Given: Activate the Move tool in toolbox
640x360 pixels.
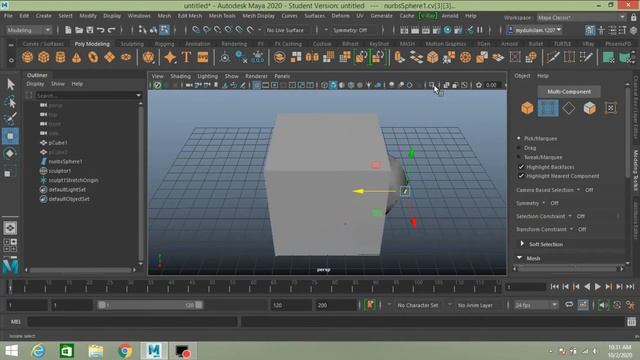Looking at the screenshot, I should (11, 136).
